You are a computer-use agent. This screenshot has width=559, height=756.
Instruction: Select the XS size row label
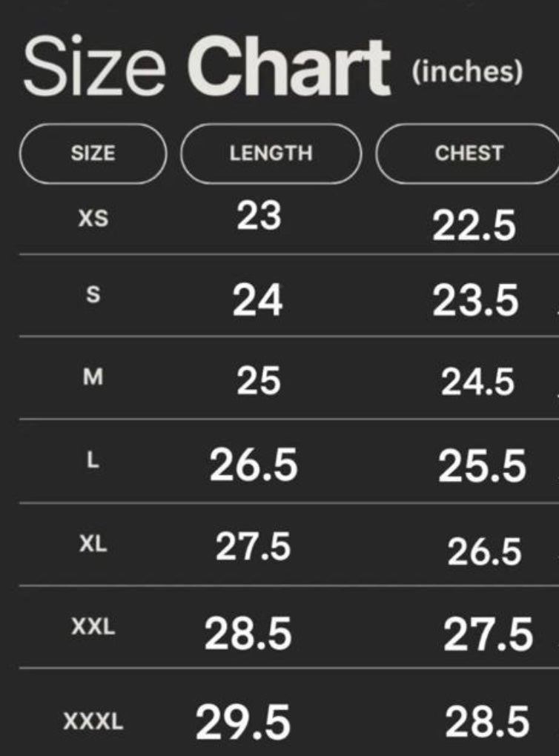[x=93, y=219]
